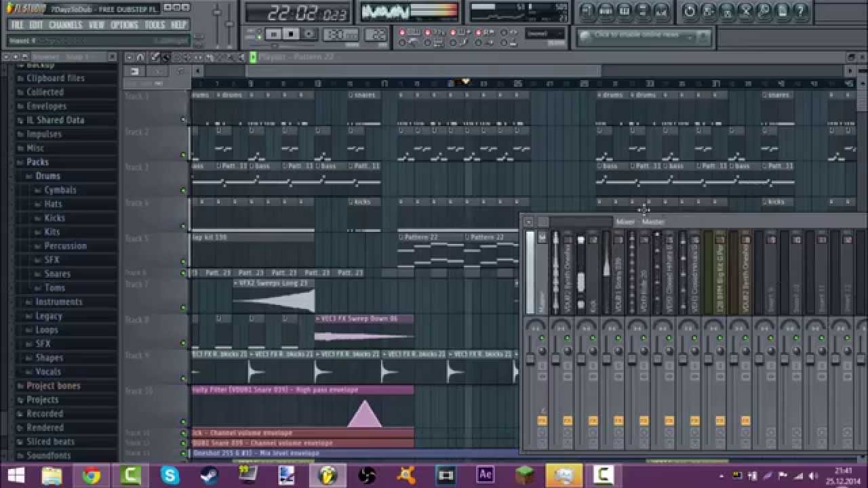Select the Percussion folder in the browser

point(66,246)
